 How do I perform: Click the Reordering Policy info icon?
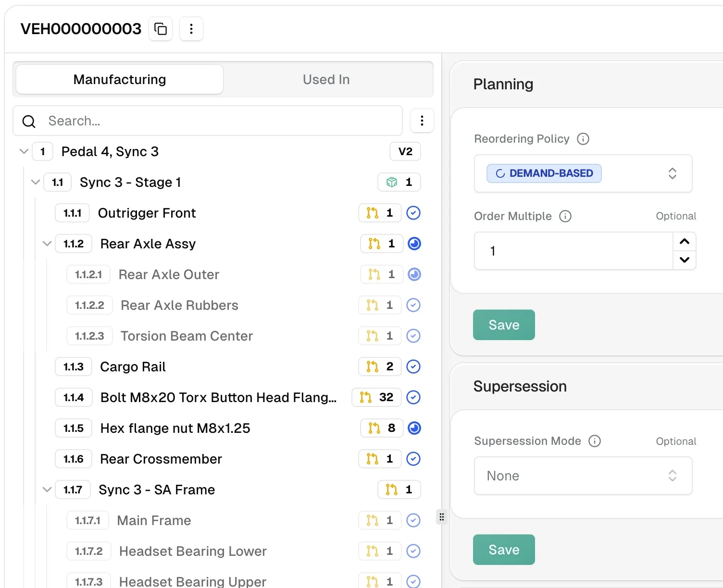coord(583,139)
